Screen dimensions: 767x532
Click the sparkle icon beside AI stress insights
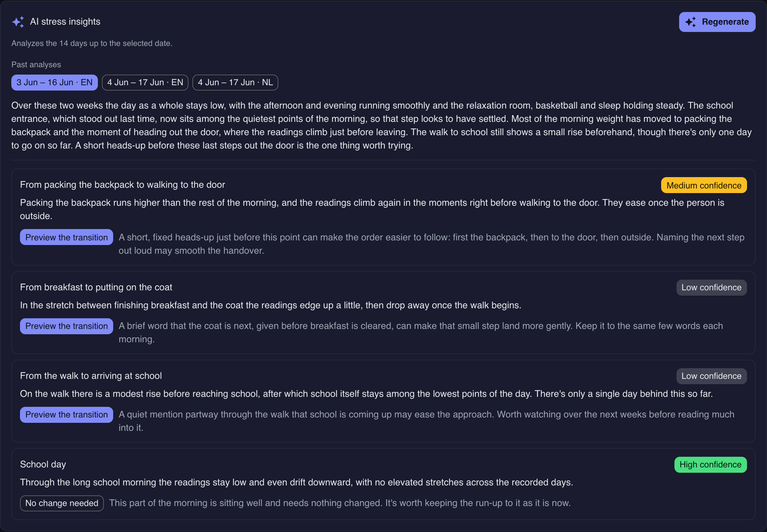pos(18,22)
